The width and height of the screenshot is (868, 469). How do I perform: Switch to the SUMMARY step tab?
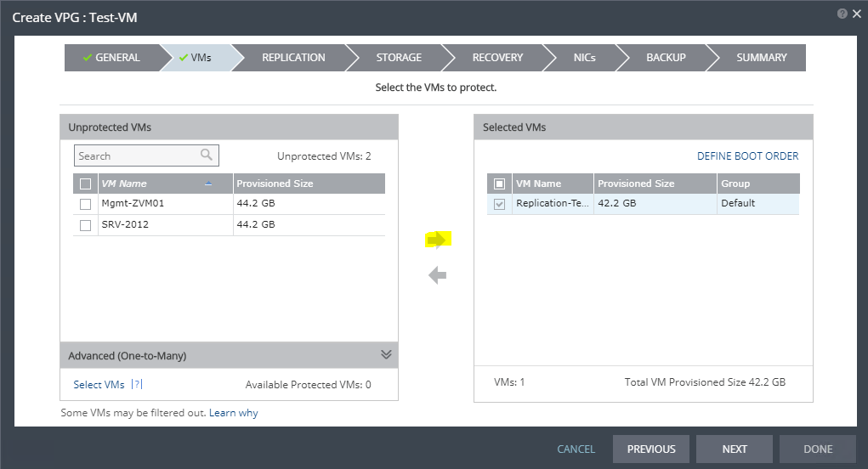761,58
